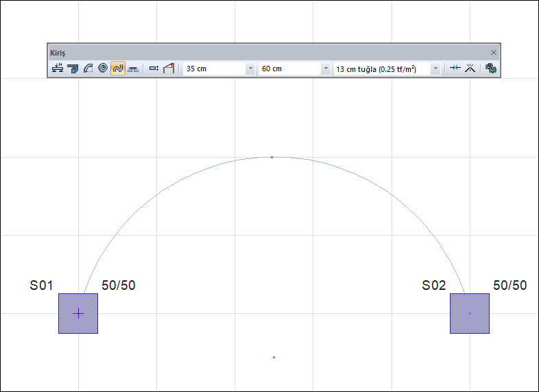This screenshot has height=392, width=539.
Task: Toggle the inclined beam elevation icon
Action: click(x=169, y=69)
